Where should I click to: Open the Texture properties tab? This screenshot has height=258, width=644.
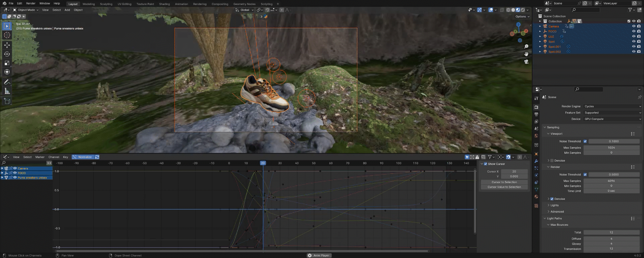tap(536, 206)
